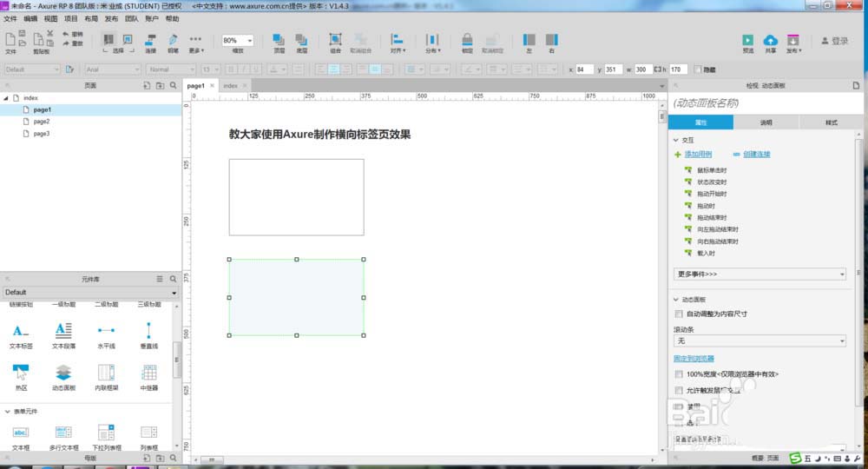Image resolution: width=868 pixels, height=469 pixels.
Task: Enable the 100% width browser-only checkbox
Action: pyautogui.click(x=679, y=374)
